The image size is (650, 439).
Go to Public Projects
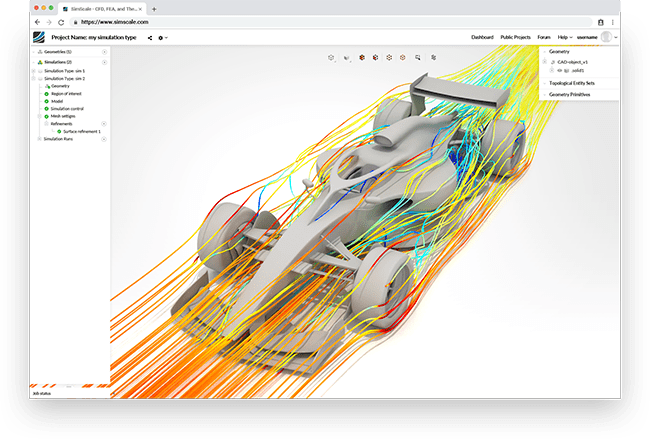click(515, 37)
